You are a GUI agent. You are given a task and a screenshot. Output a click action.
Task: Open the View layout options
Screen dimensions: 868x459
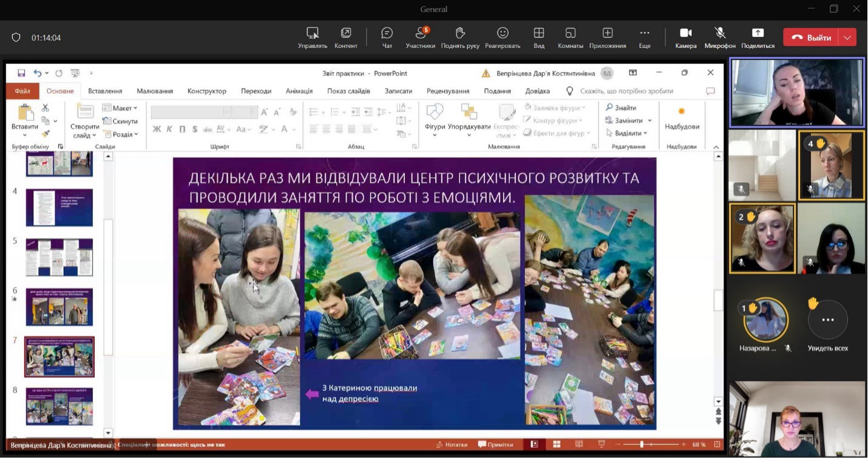(538, 37)
